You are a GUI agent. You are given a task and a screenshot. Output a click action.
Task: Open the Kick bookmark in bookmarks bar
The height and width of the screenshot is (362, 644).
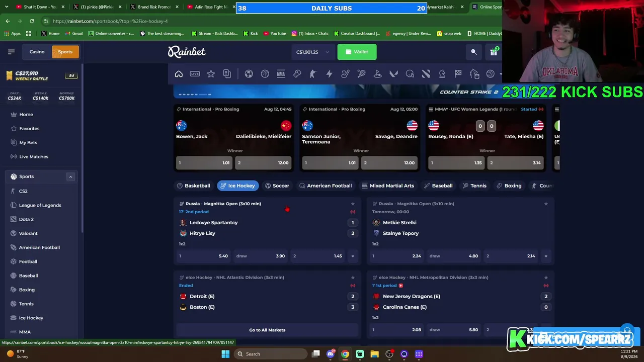(250, 34)
